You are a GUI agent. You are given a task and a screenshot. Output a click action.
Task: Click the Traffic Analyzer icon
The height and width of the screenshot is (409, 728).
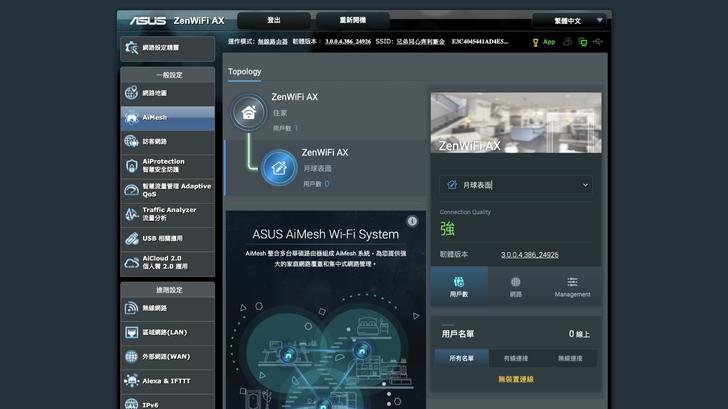click(132, 214)
